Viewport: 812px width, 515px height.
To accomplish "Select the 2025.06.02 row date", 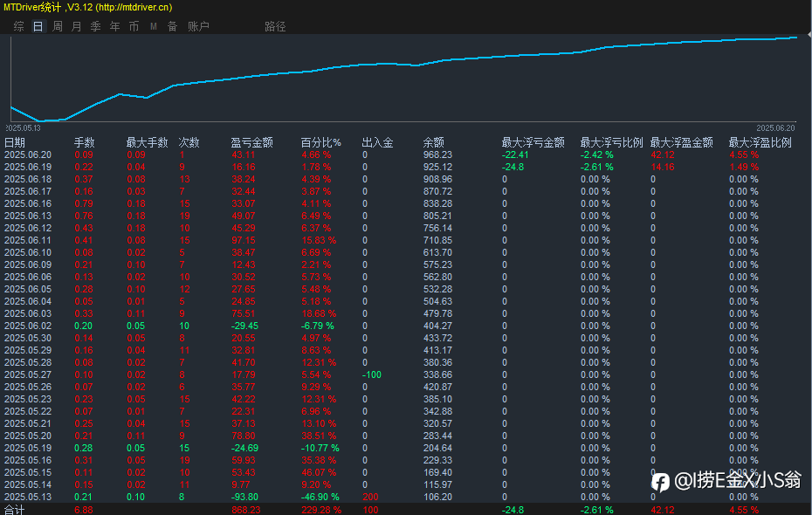I will click(x=28, y=326).
